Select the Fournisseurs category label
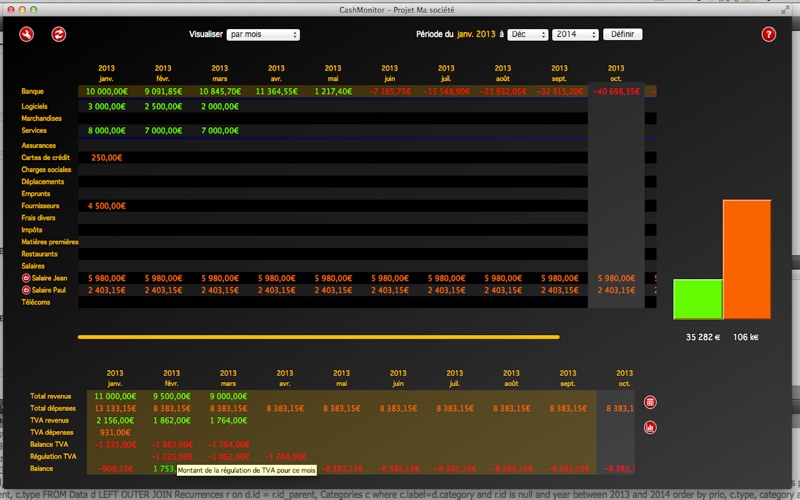This screenshot has width=800, height=500. [x=41, y=206]
